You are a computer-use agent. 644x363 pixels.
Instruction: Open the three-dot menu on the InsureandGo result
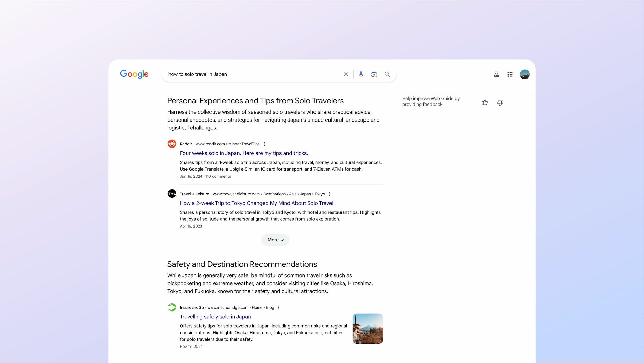point(278,307)
